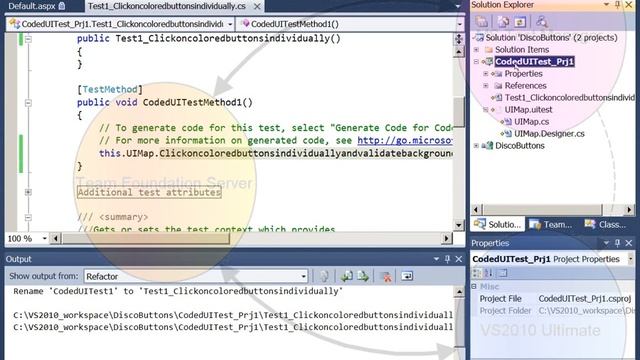Expand Solution Items node

(x=476, y=50)
